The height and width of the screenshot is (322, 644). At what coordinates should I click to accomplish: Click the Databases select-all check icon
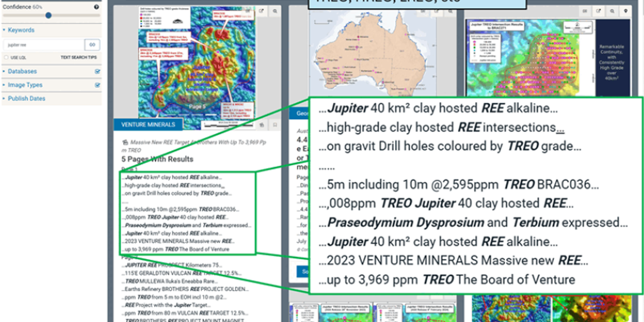tap(97, 71)
